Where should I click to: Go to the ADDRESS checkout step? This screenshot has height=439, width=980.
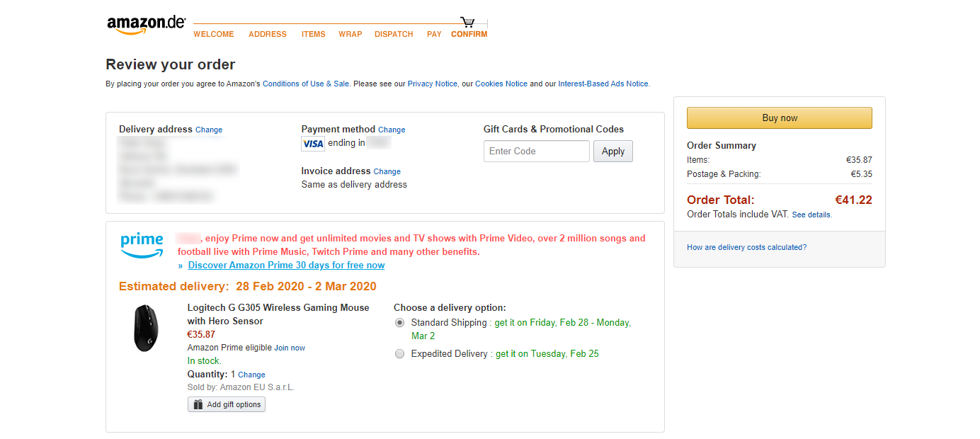click(268, 34)
